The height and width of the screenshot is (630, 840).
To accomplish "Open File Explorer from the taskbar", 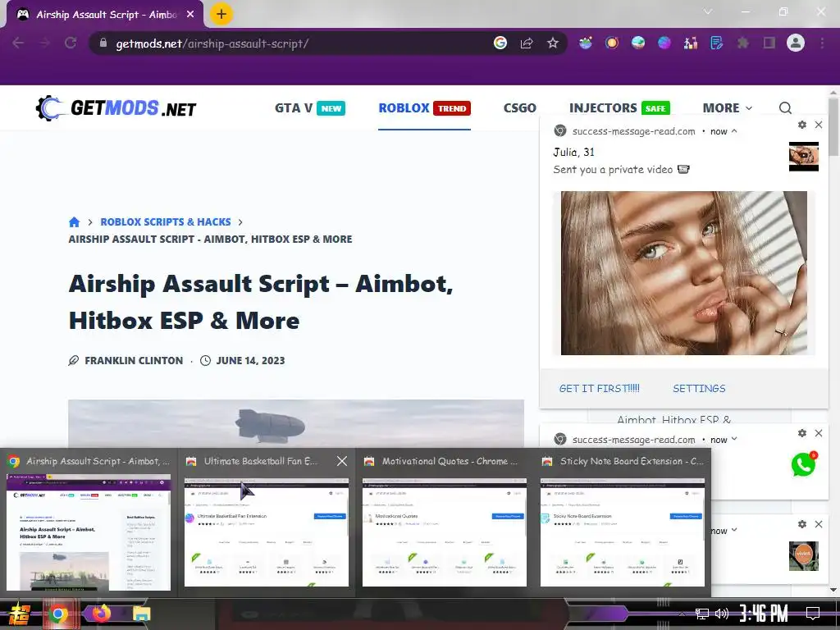I will tap(141, 614).
